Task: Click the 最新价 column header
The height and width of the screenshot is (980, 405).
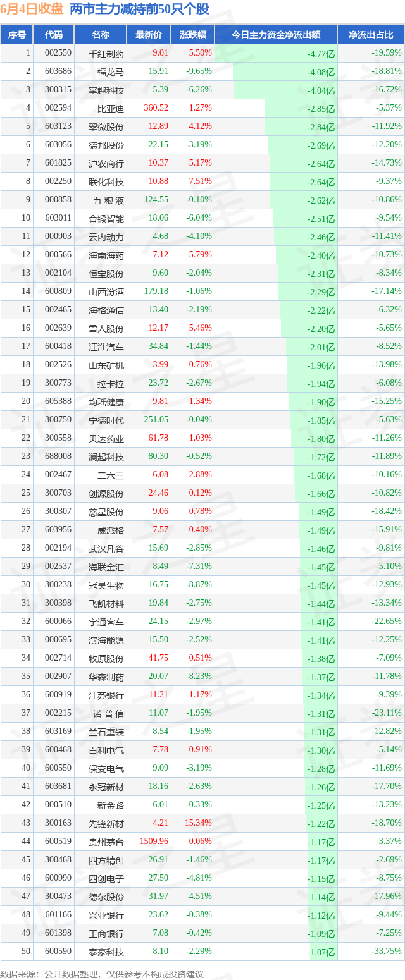Action: click(x=149, y=35)
